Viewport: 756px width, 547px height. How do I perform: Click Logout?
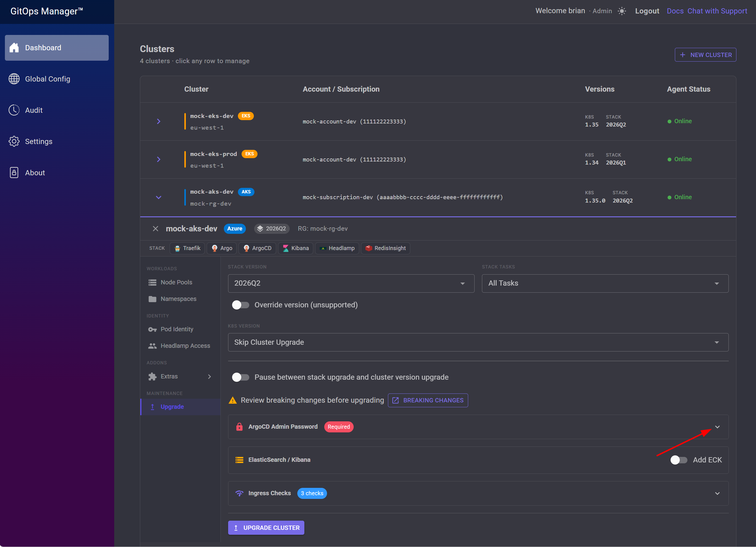(x=647, y=11)
